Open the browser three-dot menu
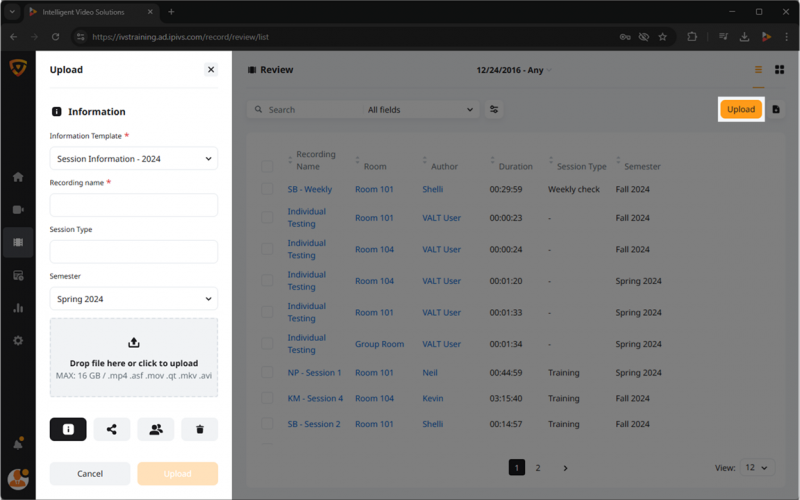 [786, 37]
